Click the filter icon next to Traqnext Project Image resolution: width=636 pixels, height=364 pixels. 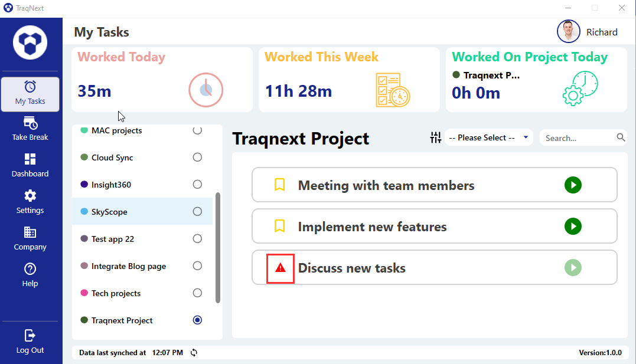[x=436, y=137]
